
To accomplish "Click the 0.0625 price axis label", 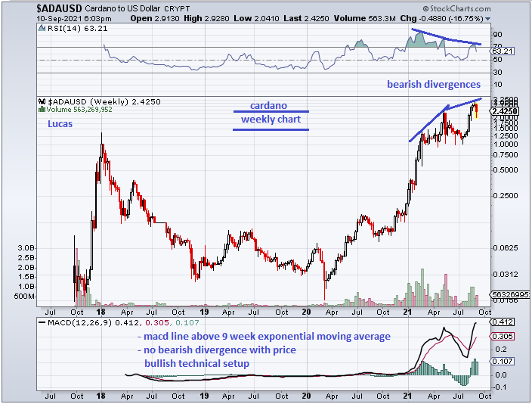I will (506, 247).
